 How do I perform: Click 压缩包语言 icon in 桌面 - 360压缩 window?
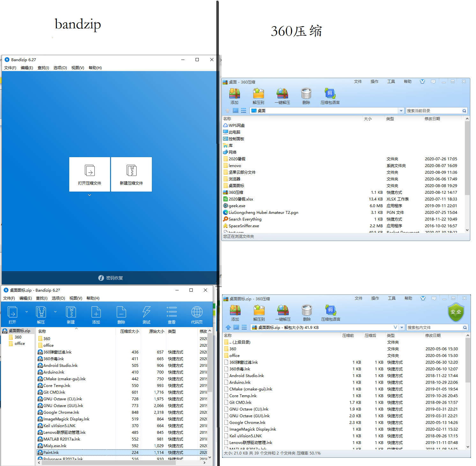tap(330, 96)
